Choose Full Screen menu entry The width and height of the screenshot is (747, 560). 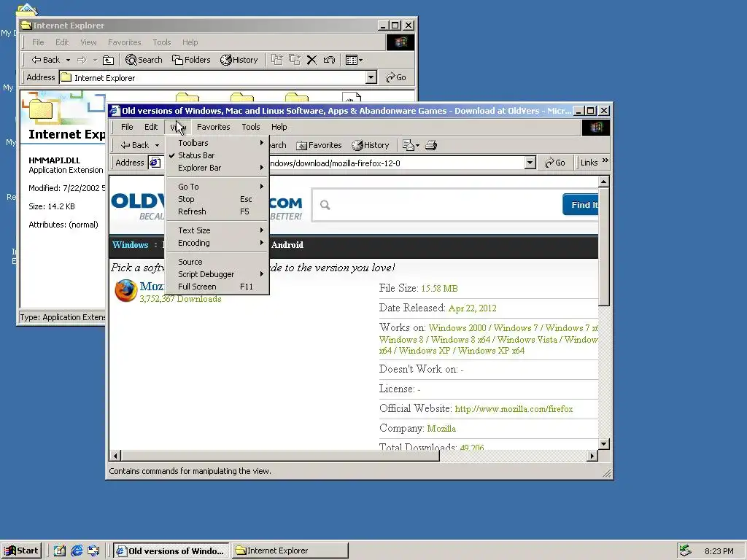[x=217, y=287]
